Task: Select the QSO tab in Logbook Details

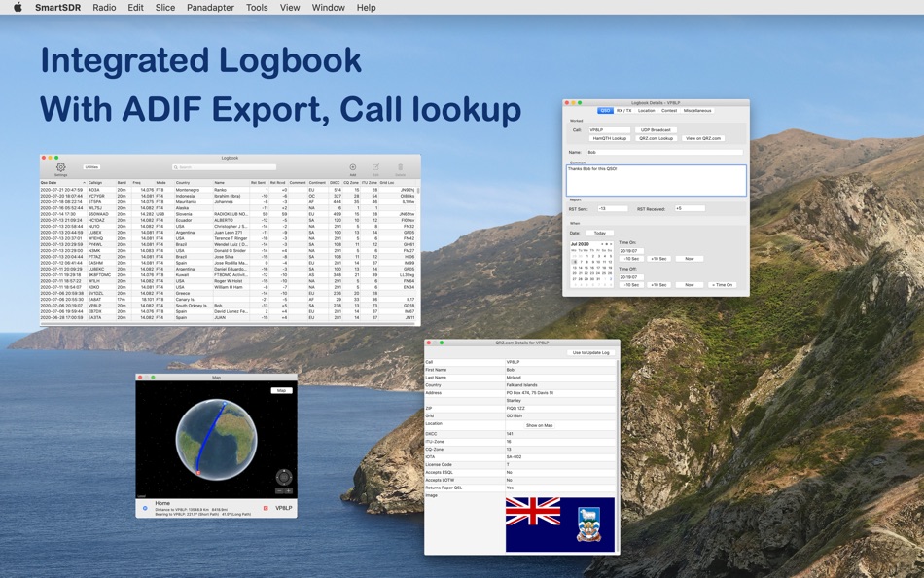Action: [x=605, y=110]
